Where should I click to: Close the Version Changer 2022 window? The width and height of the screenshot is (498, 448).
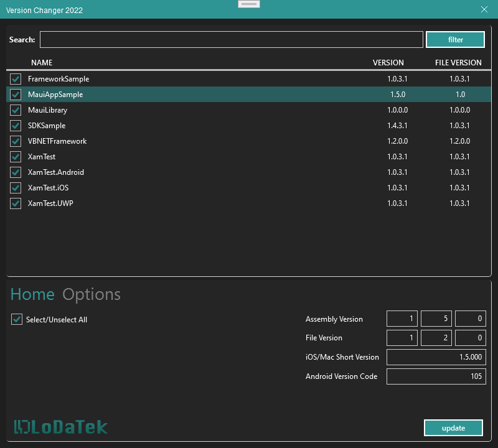(x=484, y=9)
